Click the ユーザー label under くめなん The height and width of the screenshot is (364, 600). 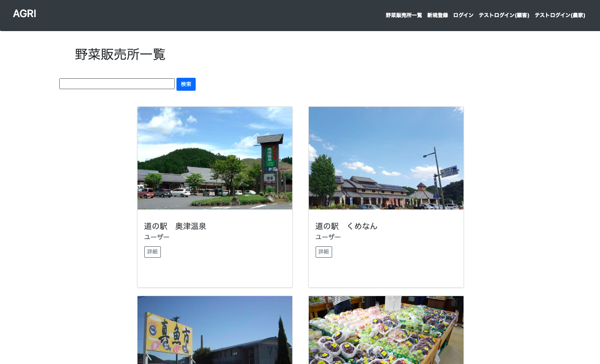coord(328,237)
